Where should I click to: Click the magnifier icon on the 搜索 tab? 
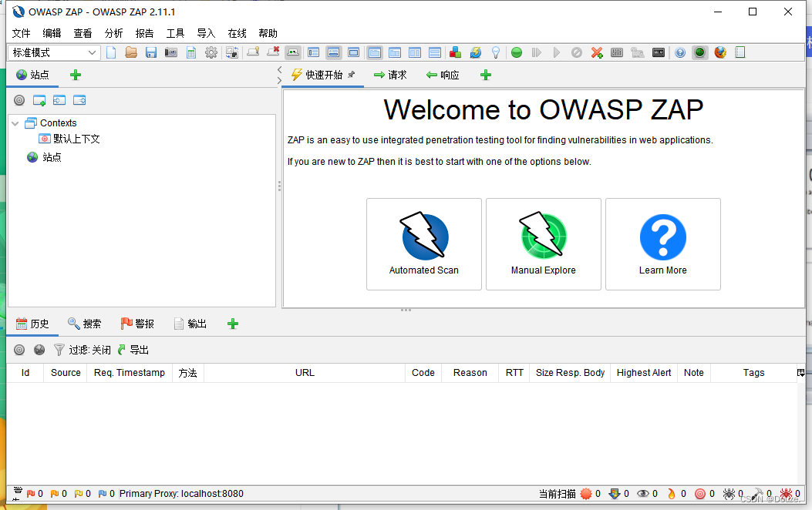(73, 324)
